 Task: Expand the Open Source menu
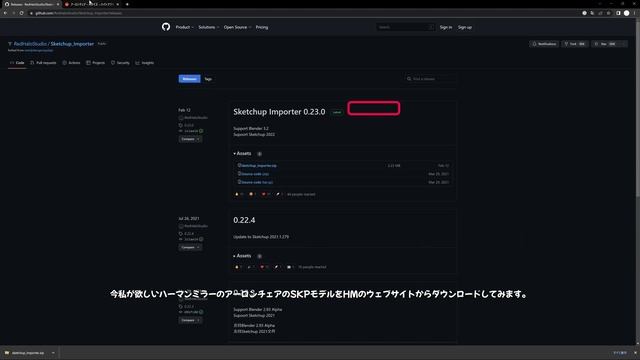tap(237, 27)
